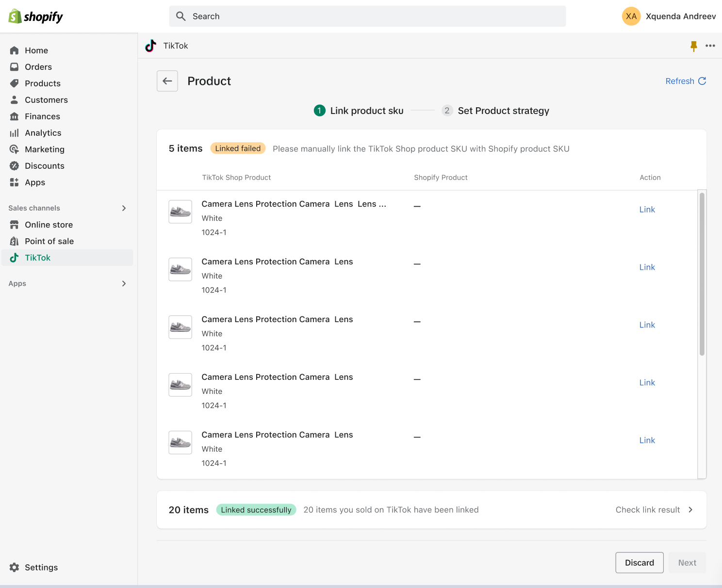Click the third product's shoe thumbnail

(x=180, y=327)
